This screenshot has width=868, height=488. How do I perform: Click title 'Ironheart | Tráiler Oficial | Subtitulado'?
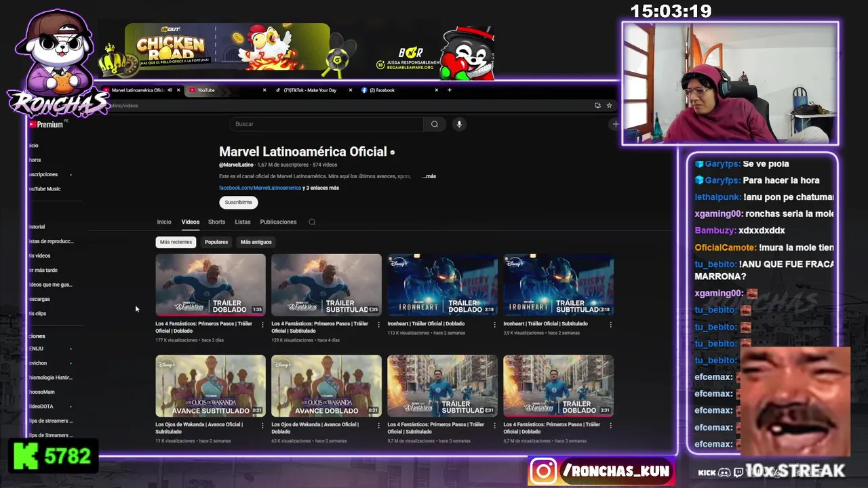click(x=545, y=324)
